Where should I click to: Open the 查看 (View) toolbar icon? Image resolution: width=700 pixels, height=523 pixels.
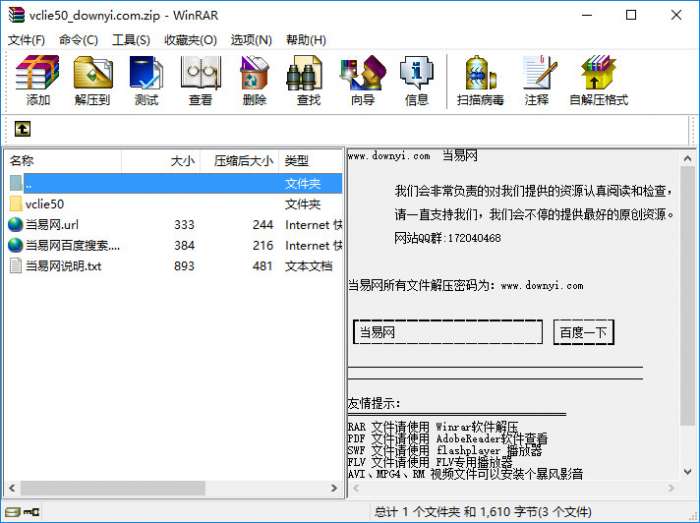pyautogui.click(x=200, y=80)
